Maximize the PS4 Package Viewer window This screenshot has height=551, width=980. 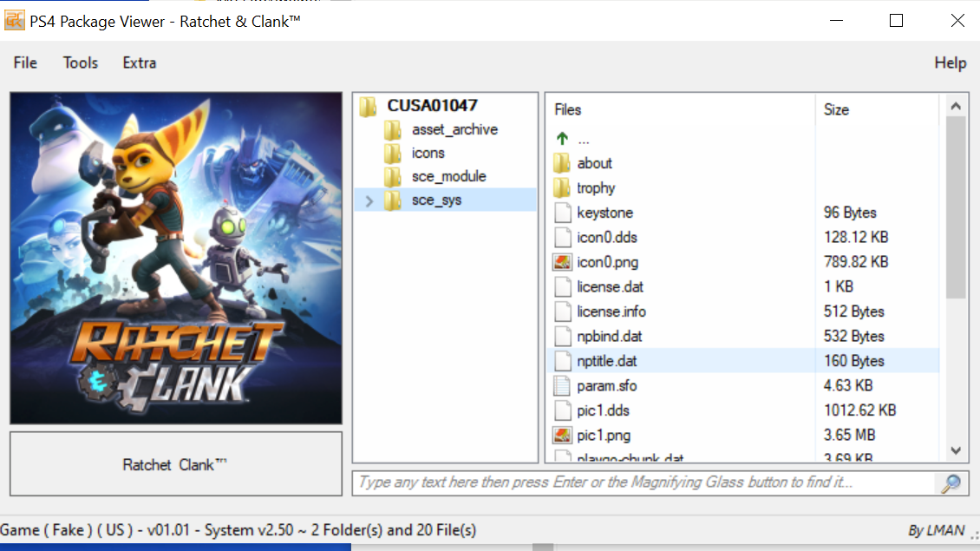tap(896, 21)
